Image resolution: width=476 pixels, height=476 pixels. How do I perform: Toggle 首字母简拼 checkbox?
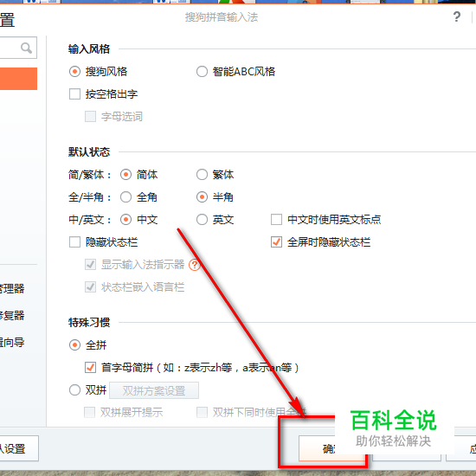[x=91, y=368]
